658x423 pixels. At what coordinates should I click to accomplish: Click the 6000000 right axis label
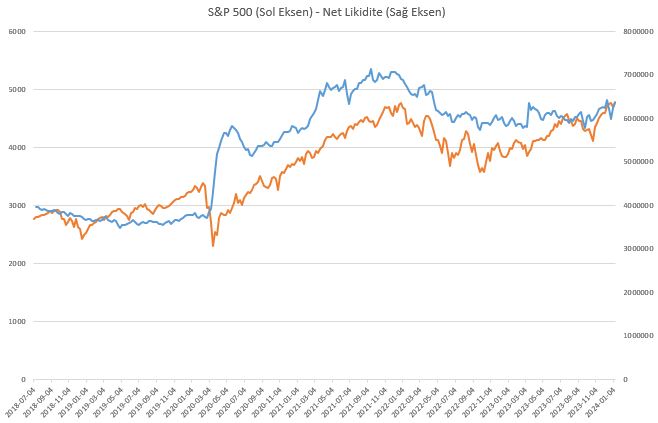point(638,118)
